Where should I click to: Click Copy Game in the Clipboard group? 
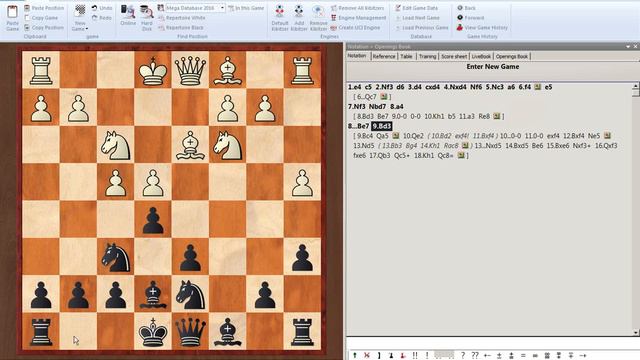[41, 18]
